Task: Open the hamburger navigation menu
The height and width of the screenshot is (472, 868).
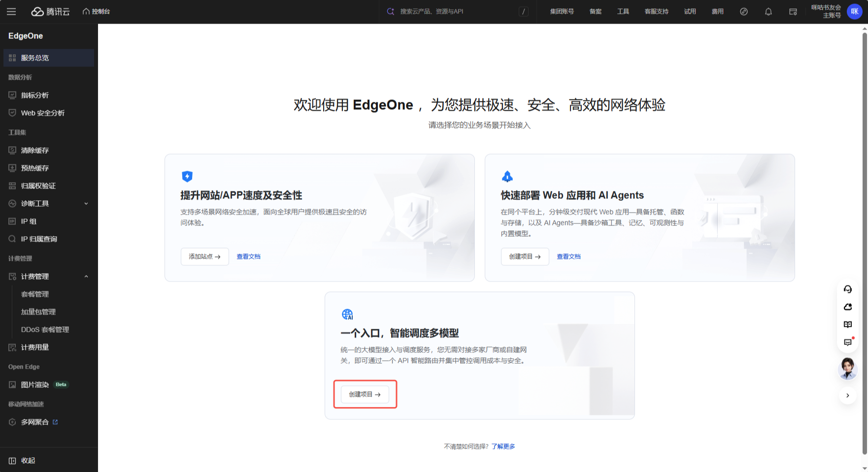Action: (x=11, y=11)
